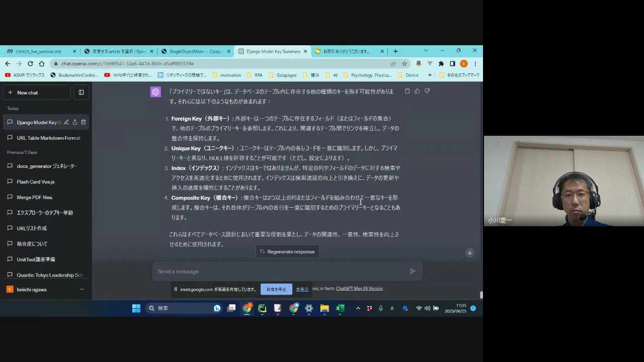Open the URL Table Markdown Format chat

pyautogui.click(x=48, y=138)
